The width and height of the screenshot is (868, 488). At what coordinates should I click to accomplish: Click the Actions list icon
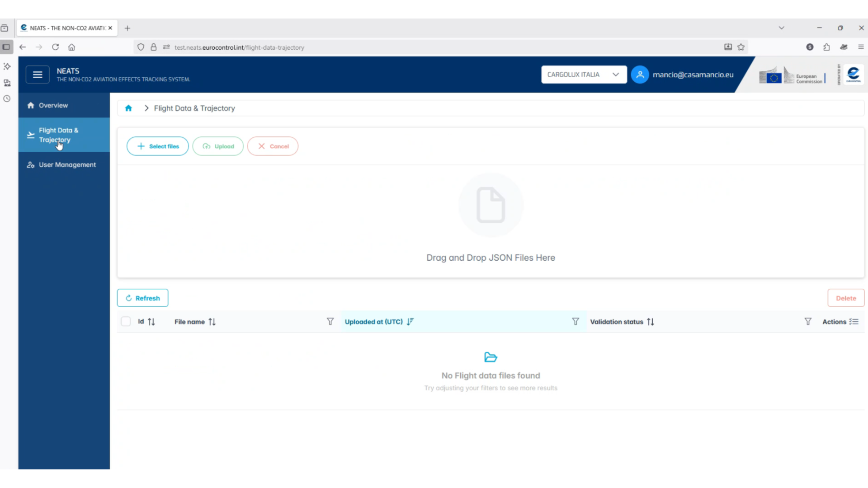[854, 322]
